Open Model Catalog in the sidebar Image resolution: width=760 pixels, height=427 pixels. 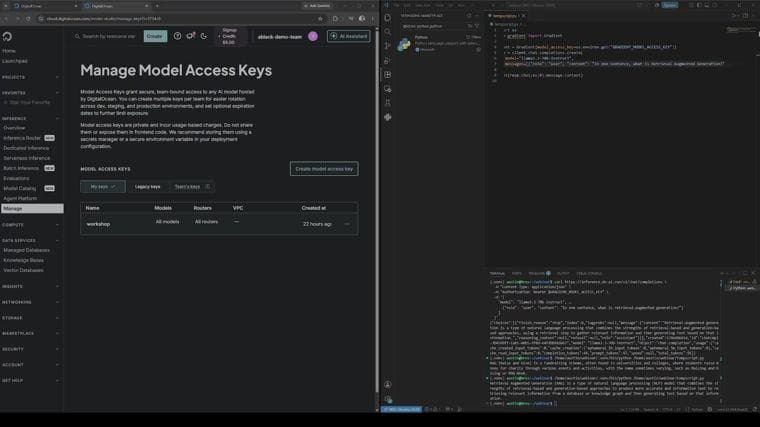[x=20, y=188]
